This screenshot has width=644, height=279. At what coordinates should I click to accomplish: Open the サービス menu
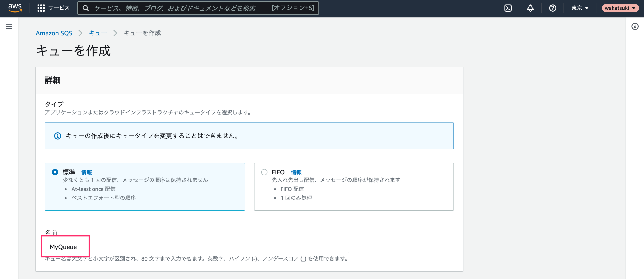click(x=59, y=8)
